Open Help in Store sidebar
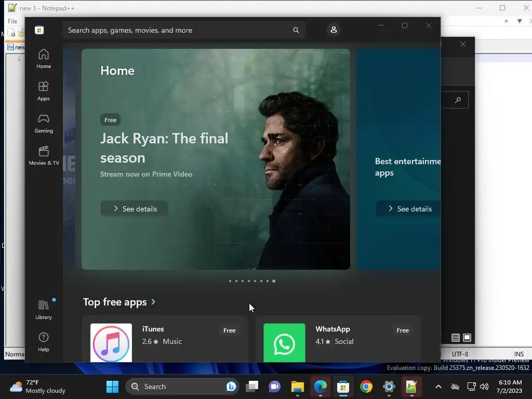Screen dimensions: 532x399 click(x=44, y=342)
